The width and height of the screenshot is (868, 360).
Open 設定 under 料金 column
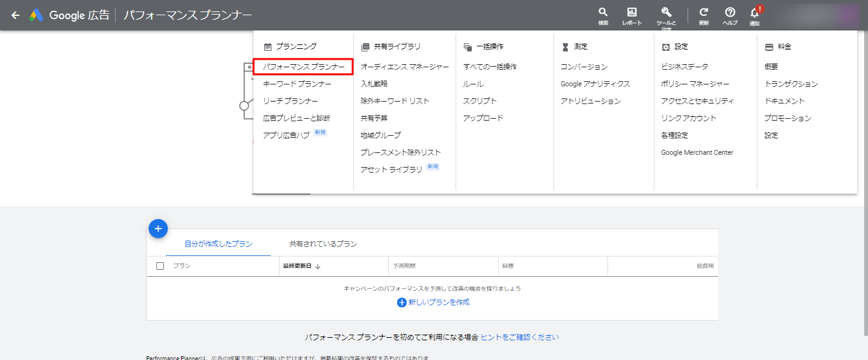(771, 135)
